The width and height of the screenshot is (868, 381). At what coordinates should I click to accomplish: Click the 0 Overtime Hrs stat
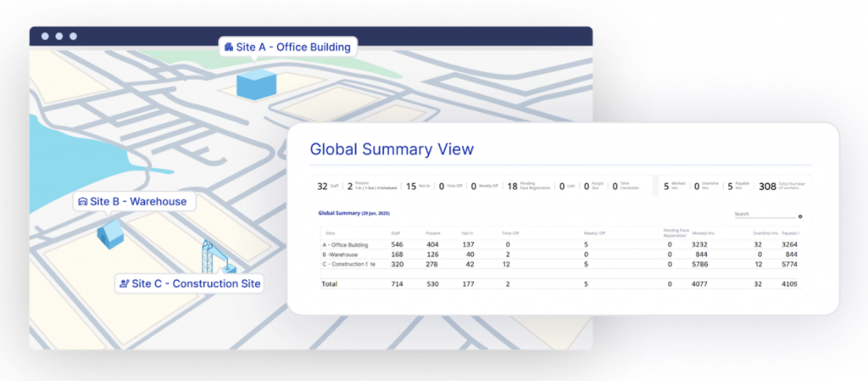click(705, 187)
